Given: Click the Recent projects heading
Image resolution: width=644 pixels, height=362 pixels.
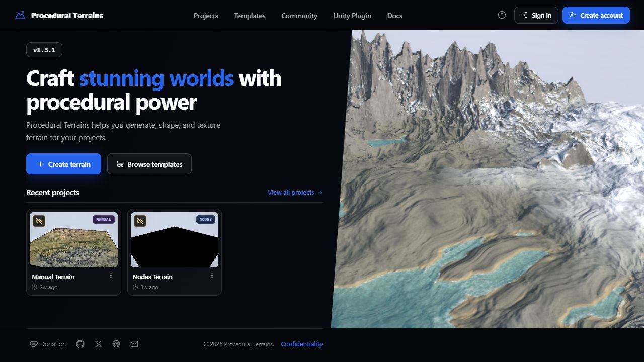Looking at the screenshot, I should 53,192.
